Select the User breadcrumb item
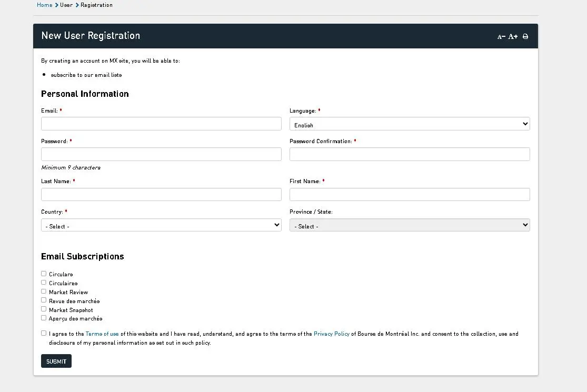Screen dimensions: 587x392 coord(66,5)
